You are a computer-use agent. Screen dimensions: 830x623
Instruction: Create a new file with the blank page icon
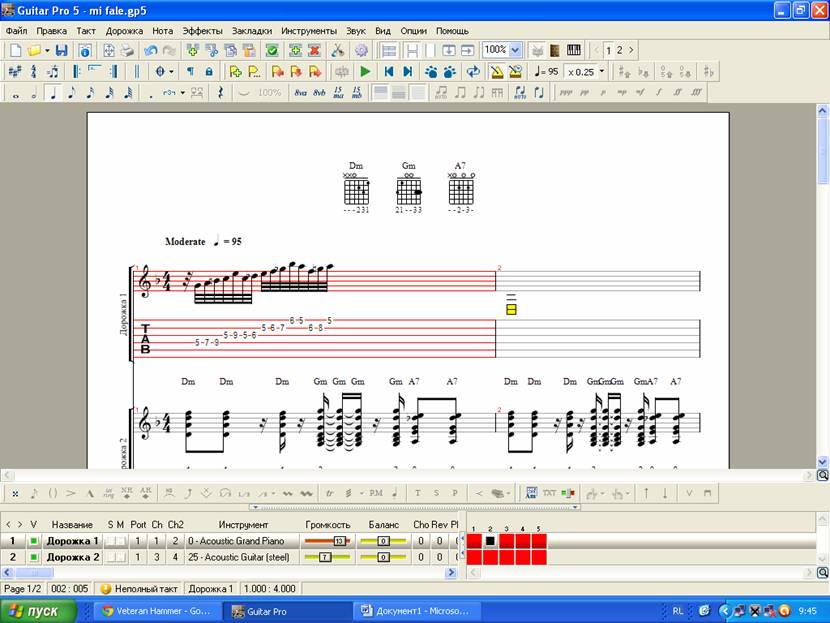point(15,51)
